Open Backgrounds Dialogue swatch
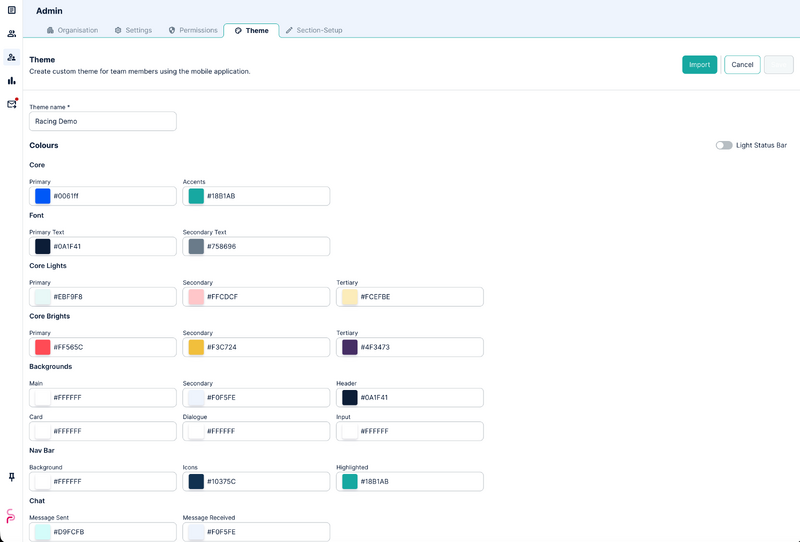The image size is (800, 542). pos(196,431)
